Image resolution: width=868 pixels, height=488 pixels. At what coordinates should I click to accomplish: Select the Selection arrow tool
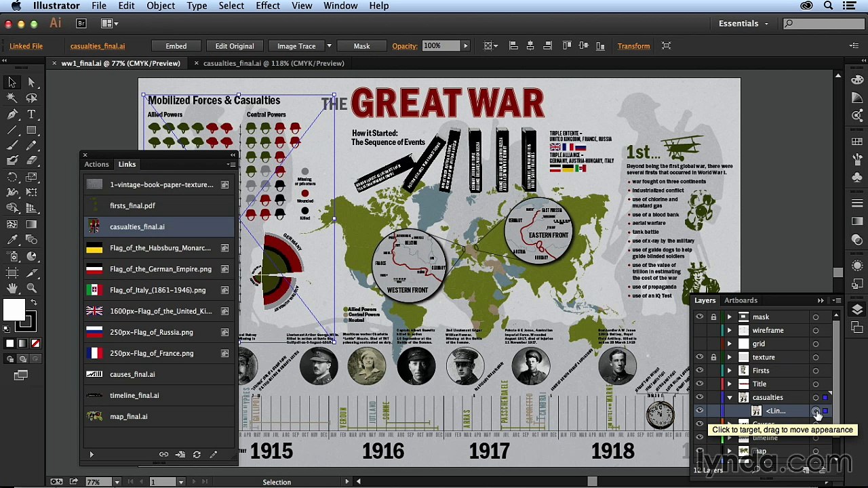(x=12, y=82)
